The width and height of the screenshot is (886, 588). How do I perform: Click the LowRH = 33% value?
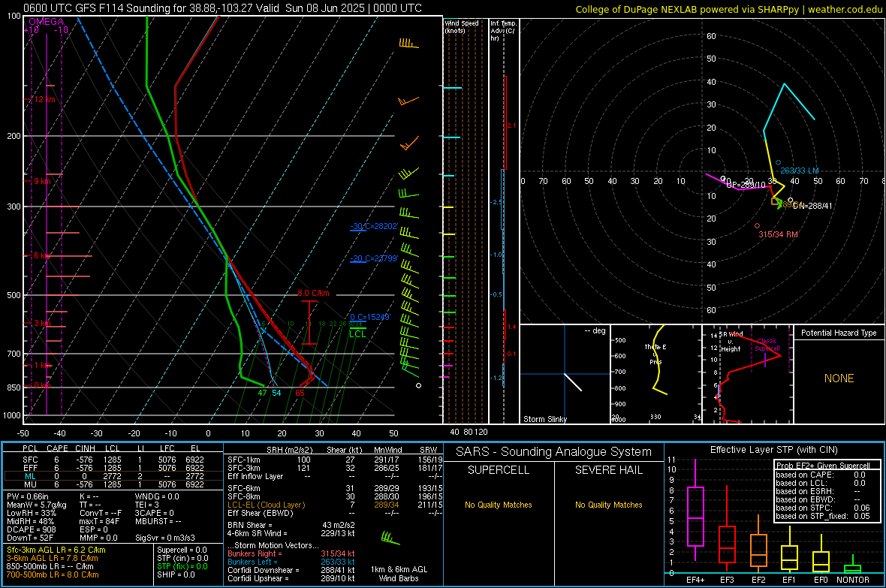point(31,514)
